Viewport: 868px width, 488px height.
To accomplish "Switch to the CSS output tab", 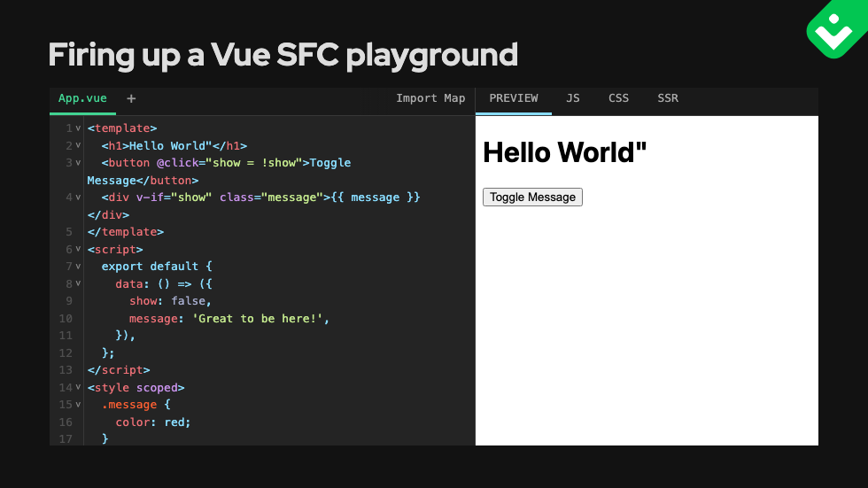I will (618, 98).
